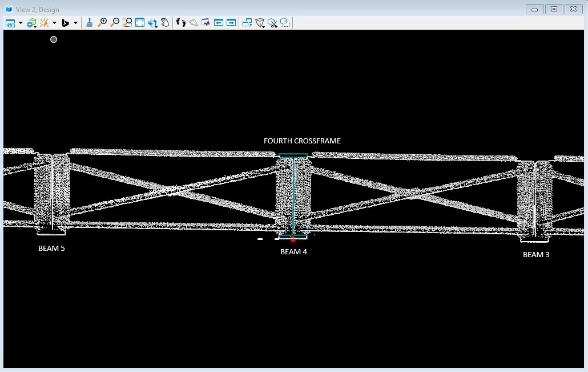
Task: Click the Update View brush icon
Action: pyautogui.click(x=90, y=22)
